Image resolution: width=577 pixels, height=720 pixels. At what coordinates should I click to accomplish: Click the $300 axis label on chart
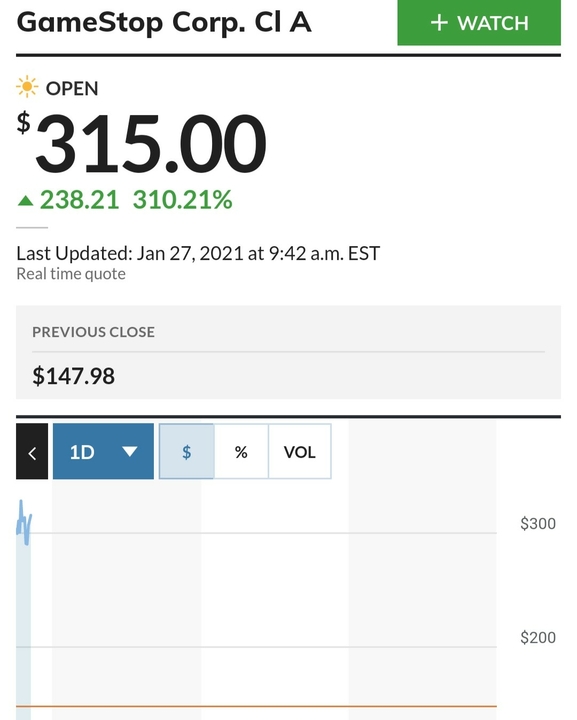538,523
